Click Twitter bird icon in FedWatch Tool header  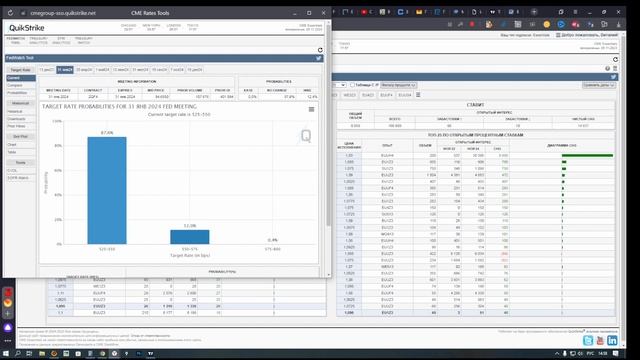[318, 58]
